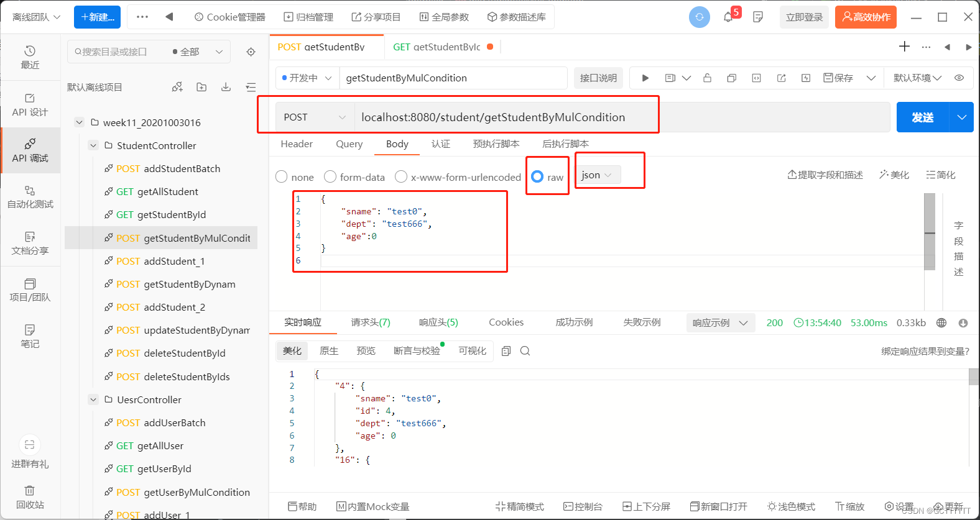Open the notification bell with badge 5
The image size is (980, 520).
[x=728, y=17]
